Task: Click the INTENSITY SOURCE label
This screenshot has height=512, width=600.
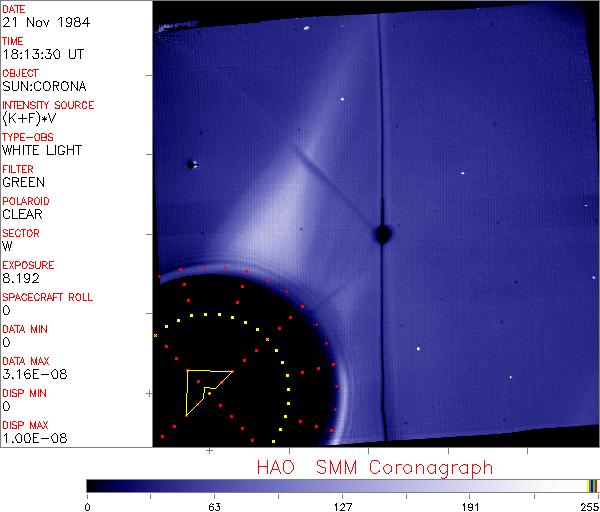Action: coord(48,105)
